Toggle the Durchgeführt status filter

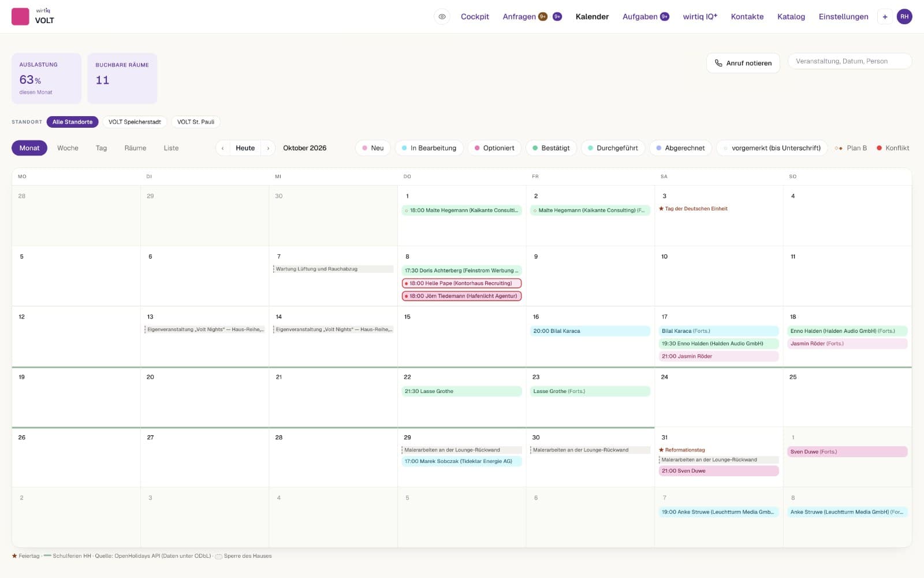tap(613, 148)
